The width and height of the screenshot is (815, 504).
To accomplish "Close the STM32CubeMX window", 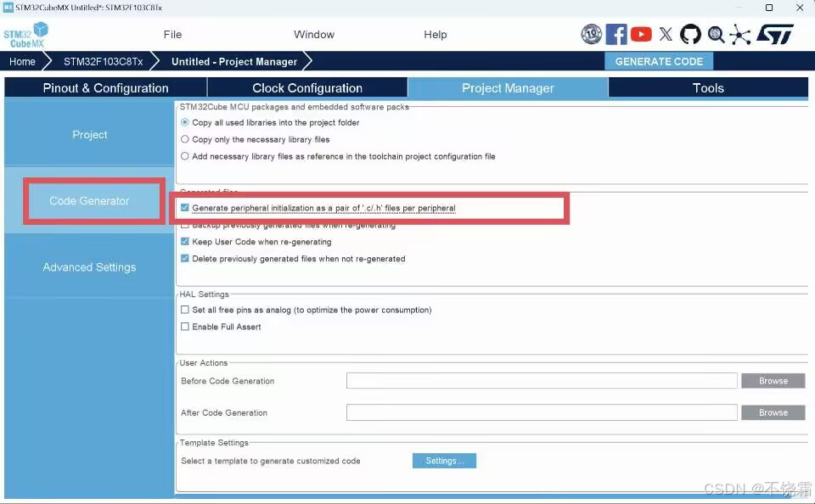I will pyautogui.click(x=800, y=8).
